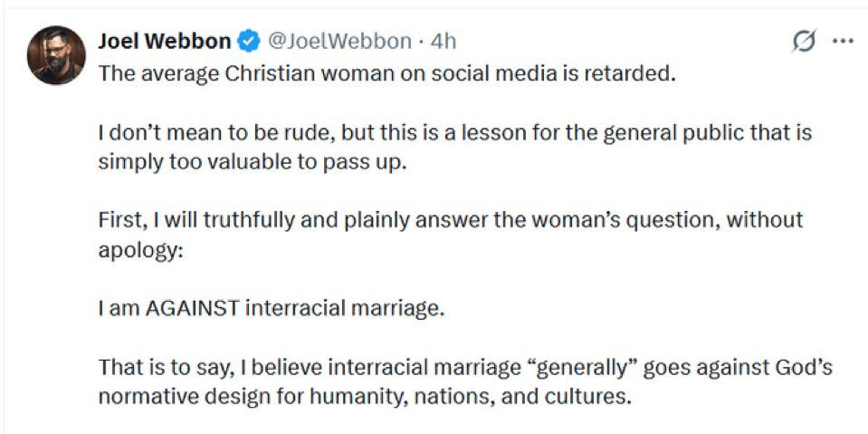Click the "That is to say" line
This screenshot has width=868, height=434.
point(464,369)
